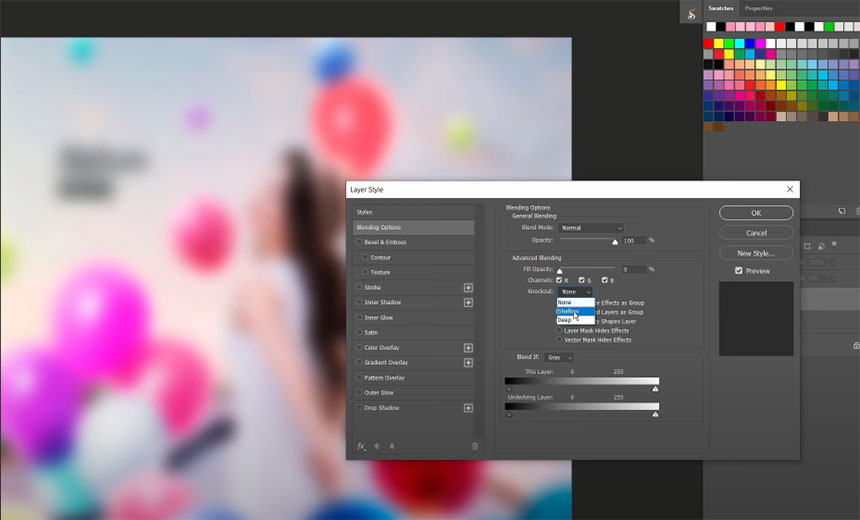
Task: Add a duplicate Gradient Overlay effect
Action: (468, 363)
